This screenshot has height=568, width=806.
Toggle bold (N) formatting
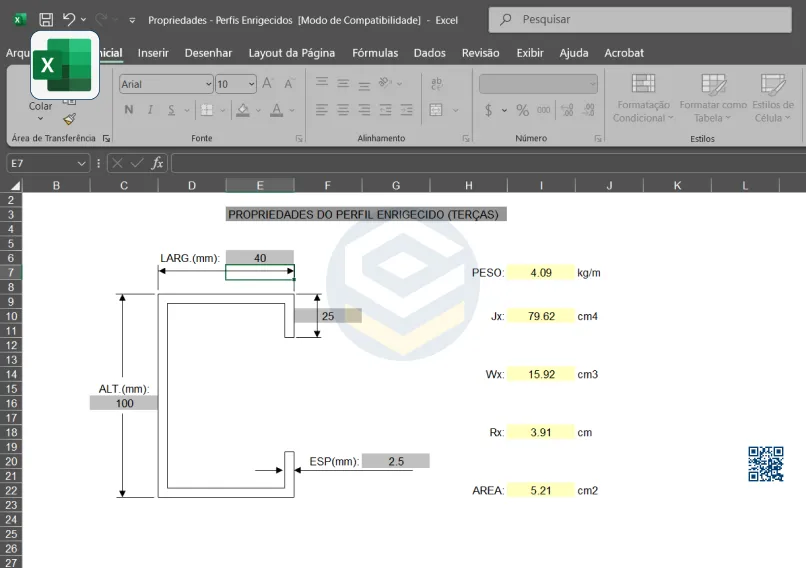(x=128, y=110)
